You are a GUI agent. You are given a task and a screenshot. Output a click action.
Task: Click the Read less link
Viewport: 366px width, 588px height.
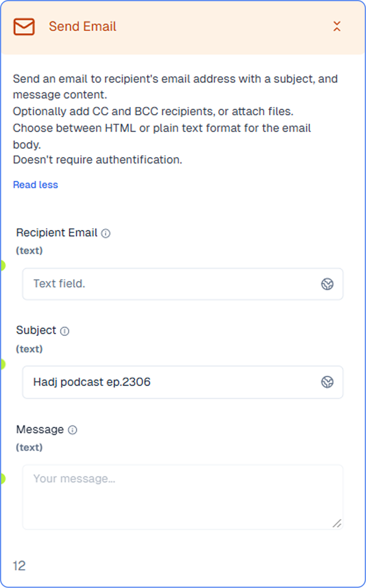(35, 185)
